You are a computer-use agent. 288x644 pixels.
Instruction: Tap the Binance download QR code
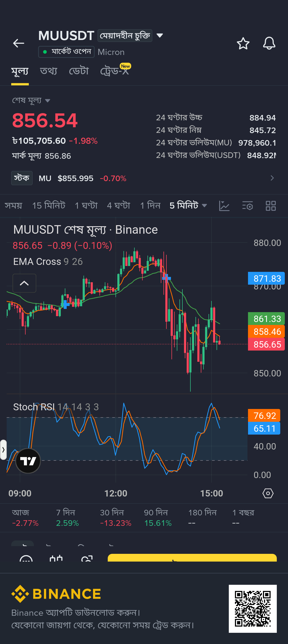click(253, 609)
